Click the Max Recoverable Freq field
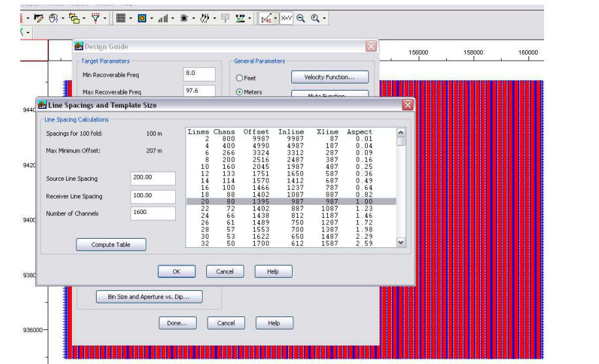The width and height of the screenshot is (599, 364). click(199, 91)
